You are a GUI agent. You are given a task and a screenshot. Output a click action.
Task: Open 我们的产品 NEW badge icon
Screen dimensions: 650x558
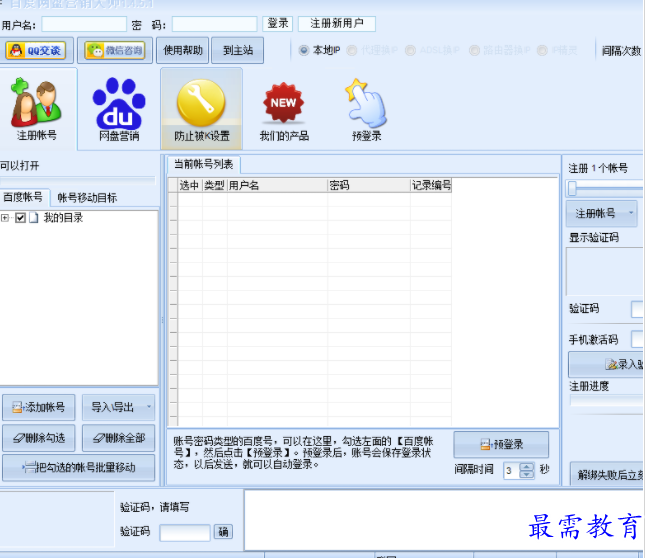point(284,111)
